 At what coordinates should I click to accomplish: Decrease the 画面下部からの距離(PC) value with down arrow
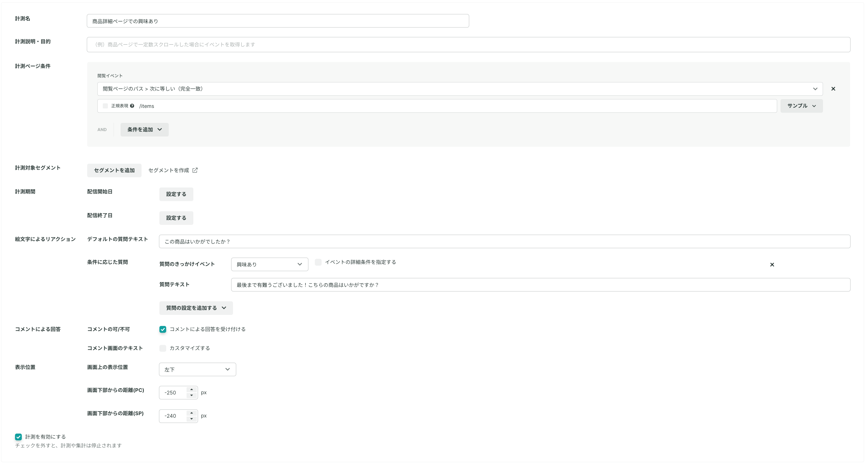coord(192,396)
